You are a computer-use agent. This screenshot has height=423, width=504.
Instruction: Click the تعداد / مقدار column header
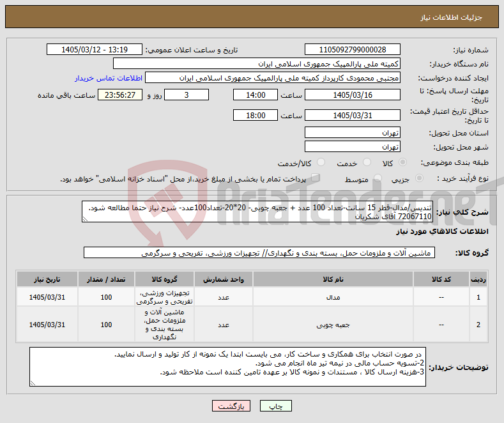pos(106,279)
